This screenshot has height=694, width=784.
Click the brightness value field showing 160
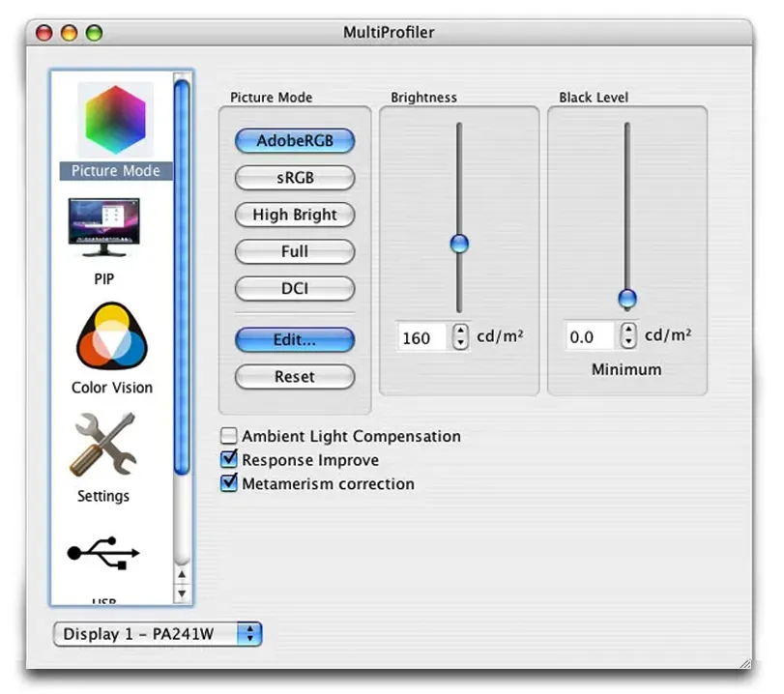422,337
